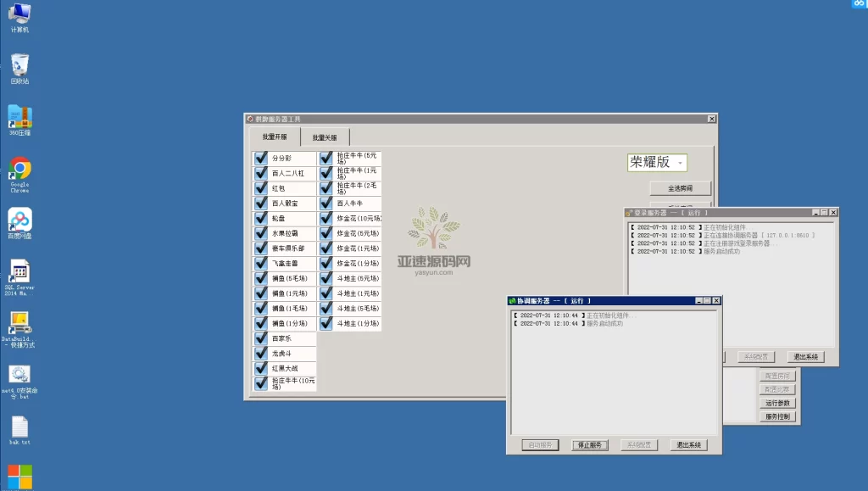
Task: Click the 全选房间 button
Action: pos(680,188)
